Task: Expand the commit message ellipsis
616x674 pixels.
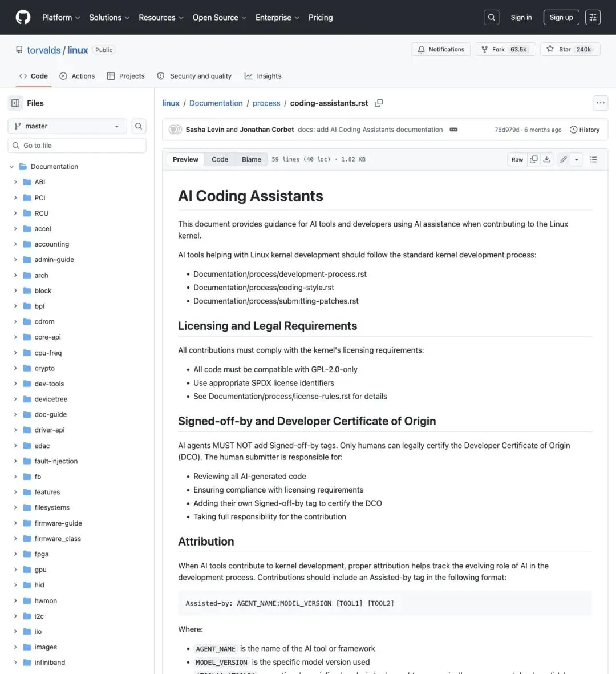Action: coord(453,130)
